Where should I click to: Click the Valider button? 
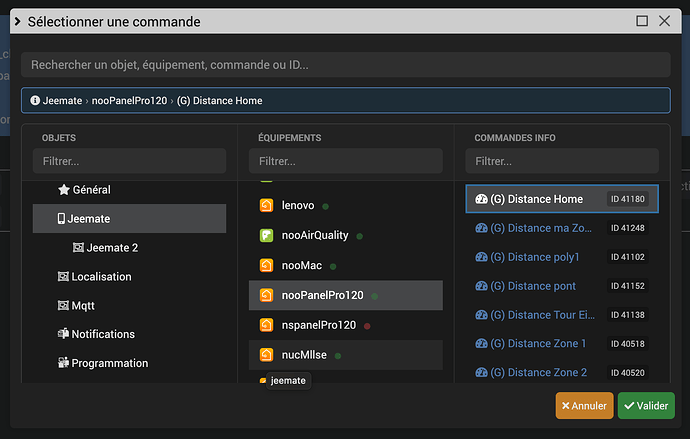coord(646,406)
